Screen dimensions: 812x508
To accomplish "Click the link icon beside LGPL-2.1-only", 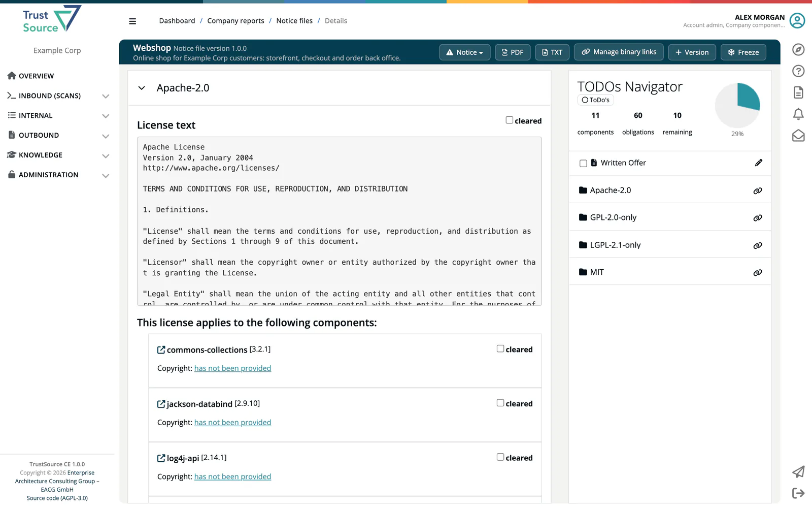I will coord(758,245).
